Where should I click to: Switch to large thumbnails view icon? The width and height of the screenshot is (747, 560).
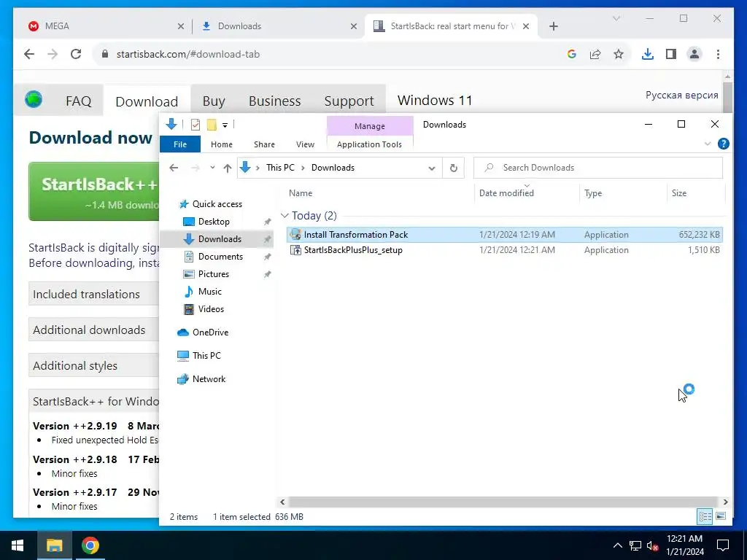721,517
